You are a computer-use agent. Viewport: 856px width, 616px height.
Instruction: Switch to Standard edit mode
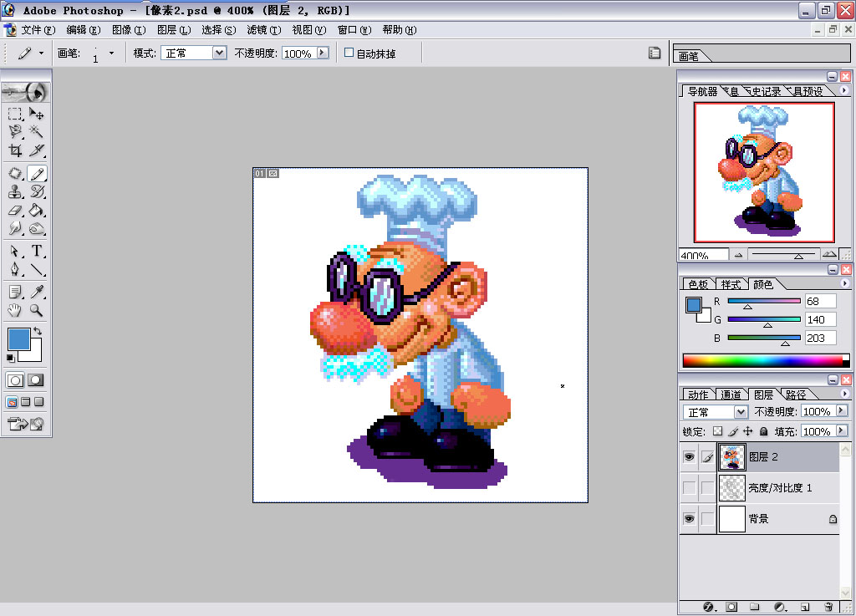15,380
